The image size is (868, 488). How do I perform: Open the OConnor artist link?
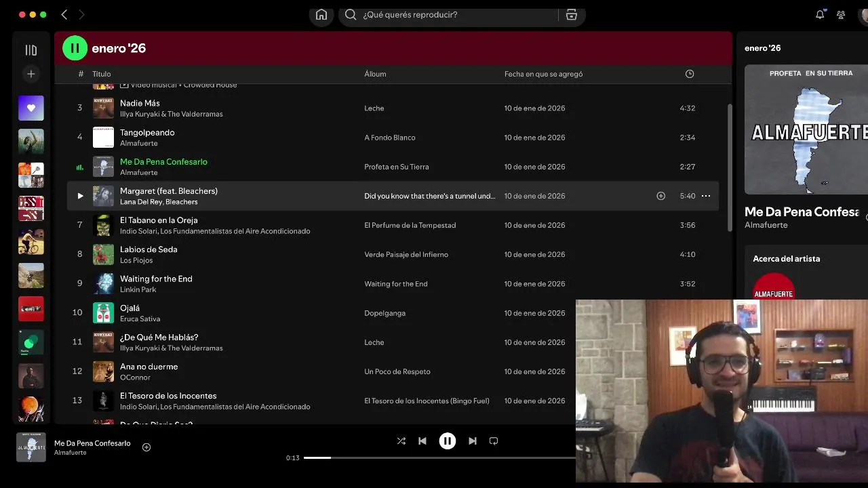(135, 378)
